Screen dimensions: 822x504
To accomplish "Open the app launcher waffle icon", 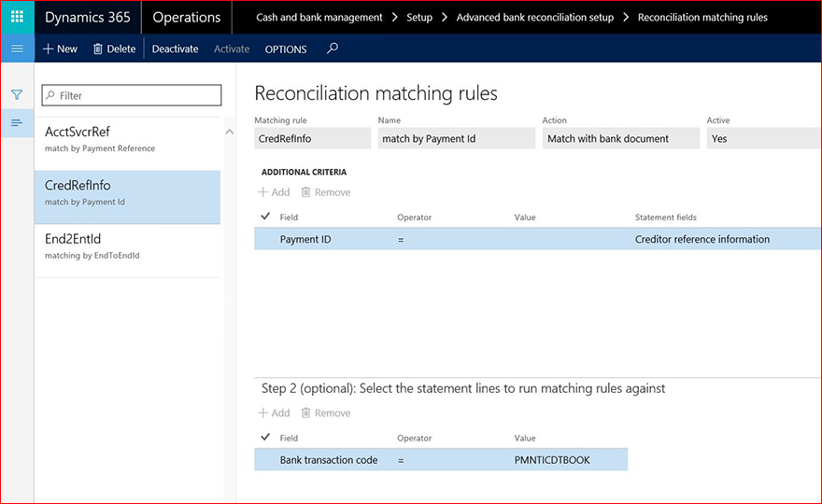I will pos(18,17).
